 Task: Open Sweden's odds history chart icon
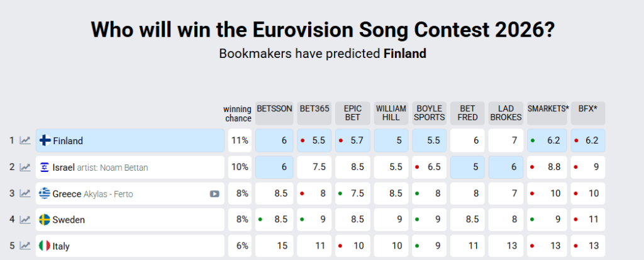(x=25, y=220)
